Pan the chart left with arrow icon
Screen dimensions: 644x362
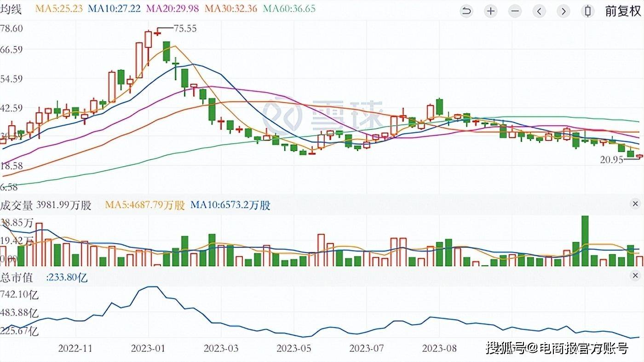[x=539, y=11]
